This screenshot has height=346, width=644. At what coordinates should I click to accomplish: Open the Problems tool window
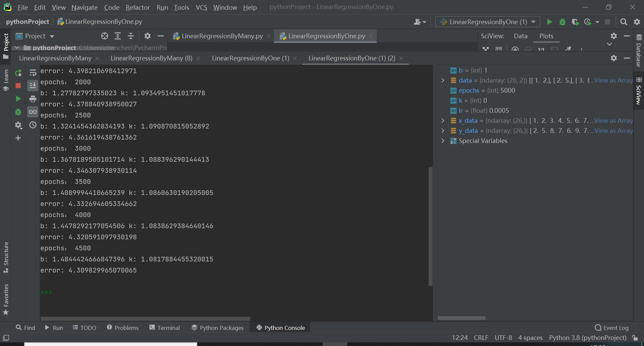click(122, 328)
